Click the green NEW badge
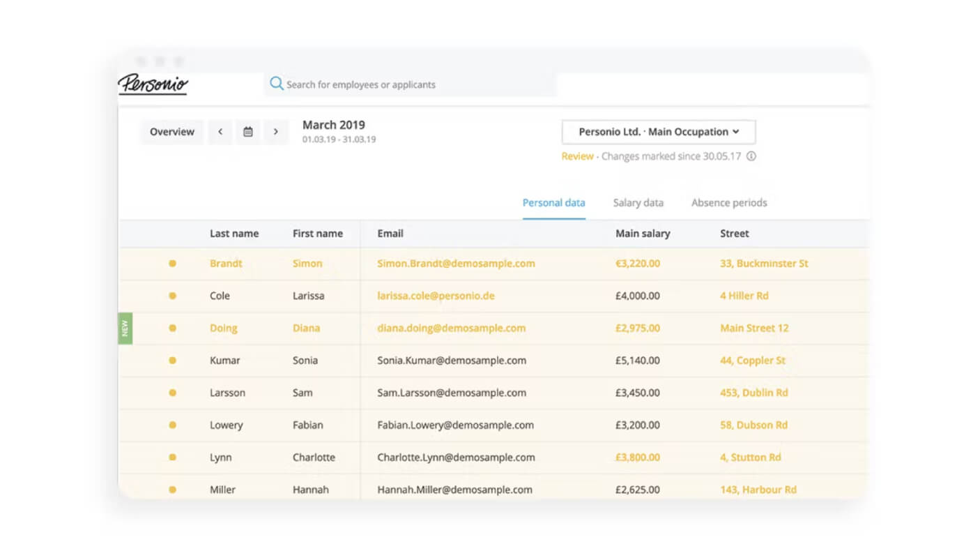This screenshot has width=980, height=558. click(x=125, y=329)
